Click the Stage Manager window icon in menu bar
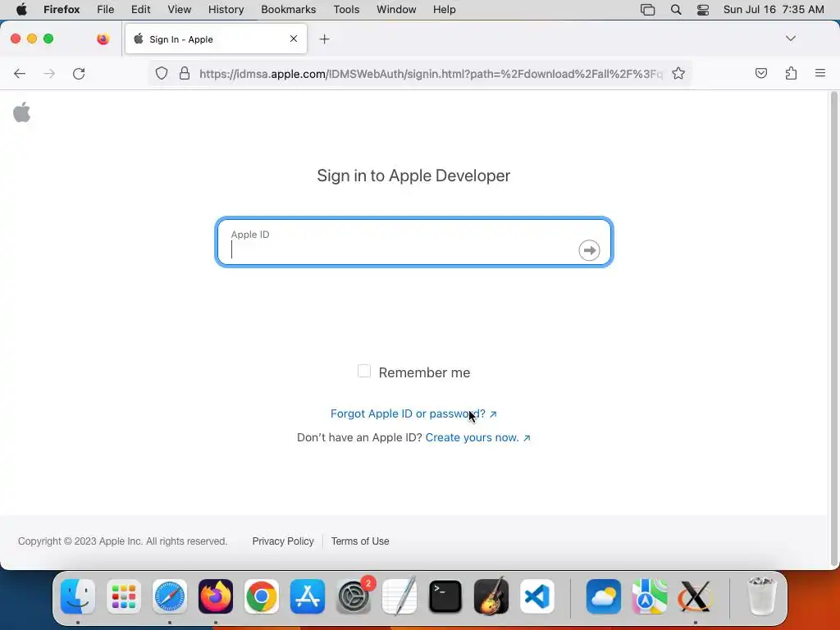Screen dimensions: 840x630 (648, 10)
